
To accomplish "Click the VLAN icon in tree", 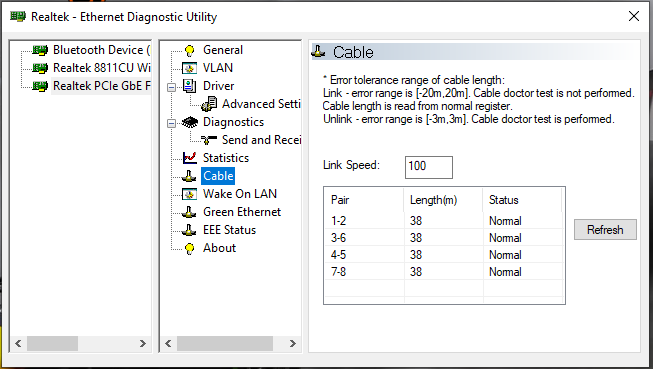I will tap(189, 68).
